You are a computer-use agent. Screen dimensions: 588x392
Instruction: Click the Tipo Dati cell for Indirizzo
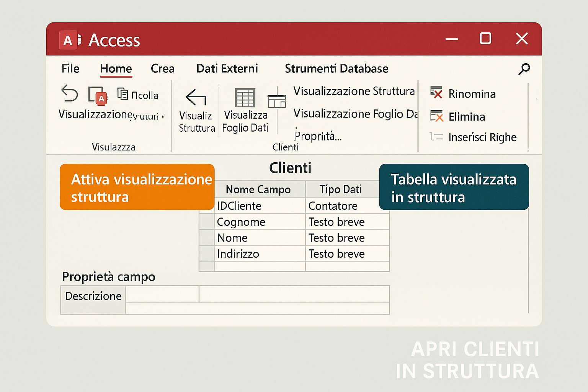pyautogui.click(x=347, y=254)
